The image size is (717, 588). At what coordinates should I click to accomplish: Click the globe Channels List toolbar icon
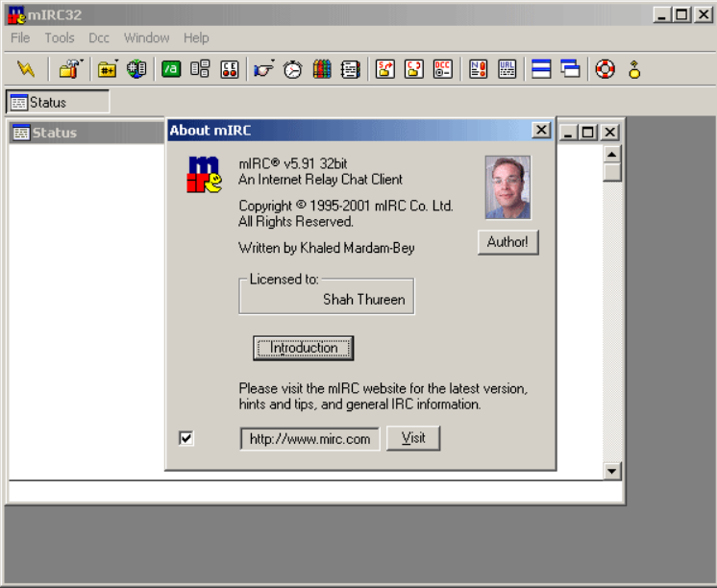click(136, 69)
